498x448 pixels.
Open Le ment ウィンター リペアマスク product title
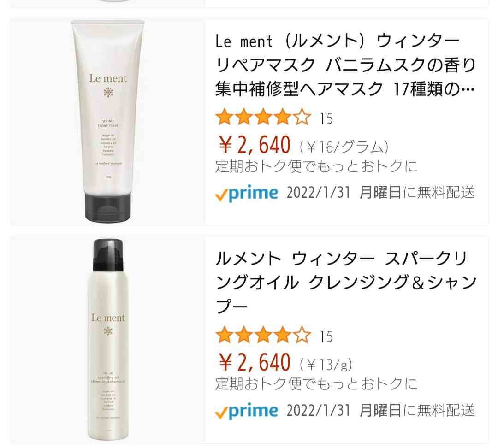coord(345,65)
